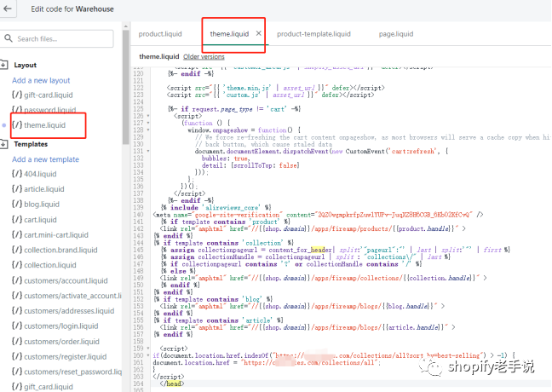This screenshot has height=392, width=552.
Task: Focus the Search files input
Action: tap(57, 38)
